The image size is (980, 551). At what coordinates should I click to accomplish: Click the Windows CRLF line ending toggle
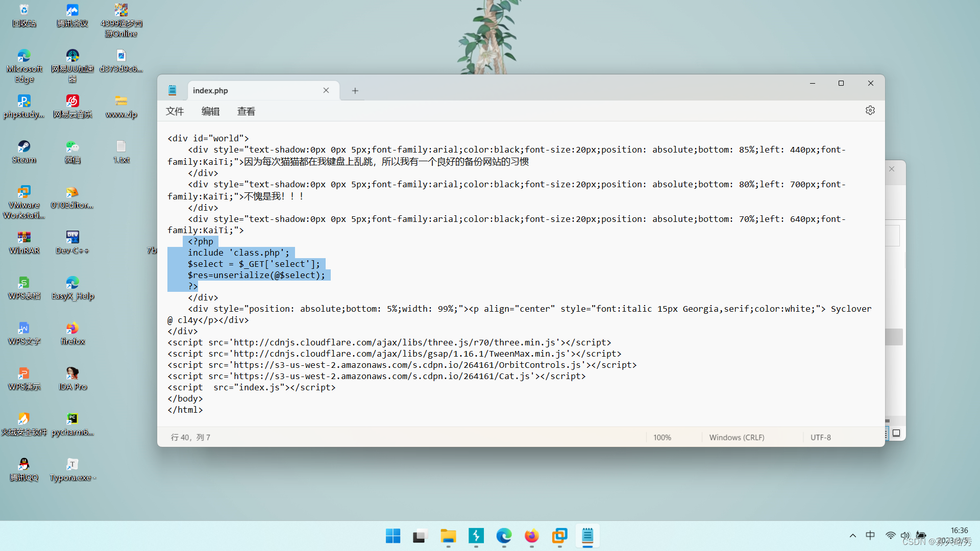coord(737,437)
